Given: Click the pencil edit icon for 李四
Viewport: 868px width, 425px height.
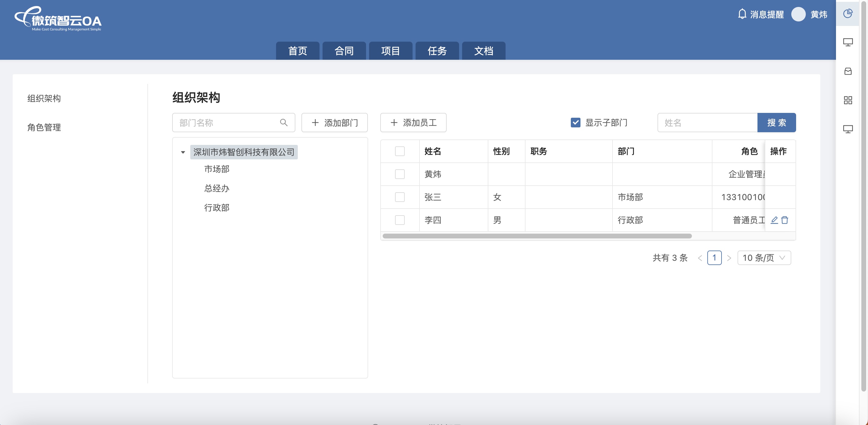Looking at the screenshot, I should coord(774,220).
